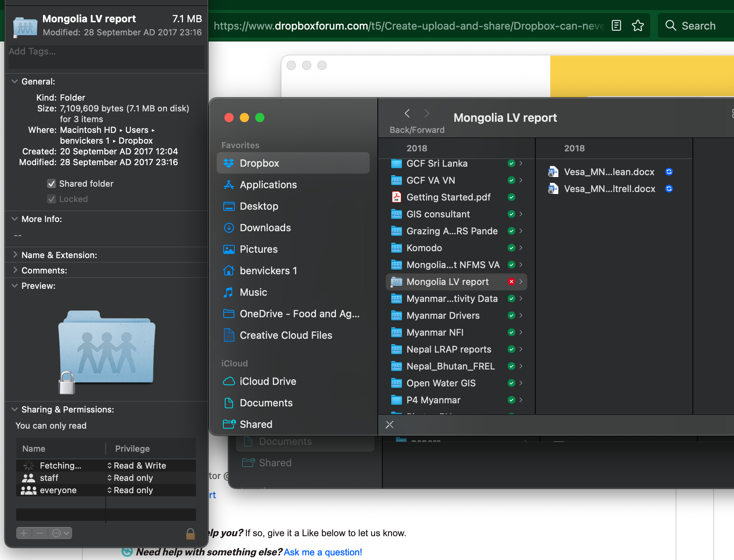
Task: Toggle reader view icon in address bar
Action: (616, 26)
